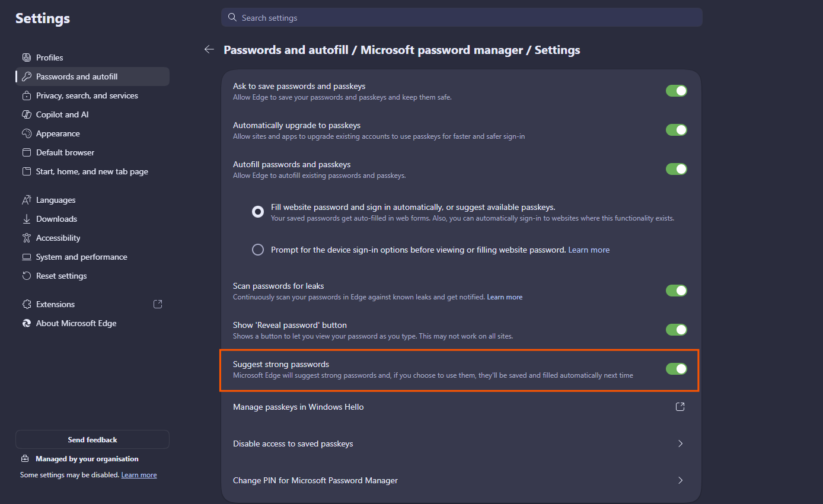Click the external link icon for Manage passkeys
This screenshot has width=823, height=504.
pyautogui.click(x=680, y=407)
